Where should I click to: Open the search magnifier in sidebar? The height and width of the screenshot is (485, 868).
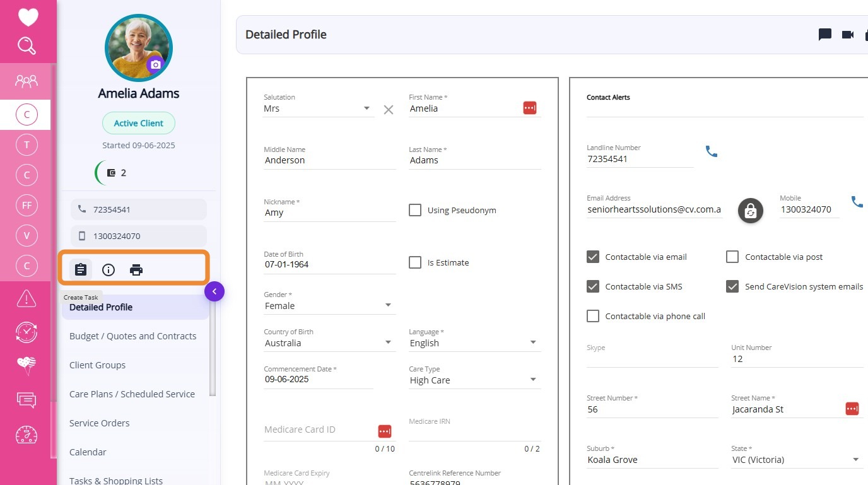pos(27,45)
